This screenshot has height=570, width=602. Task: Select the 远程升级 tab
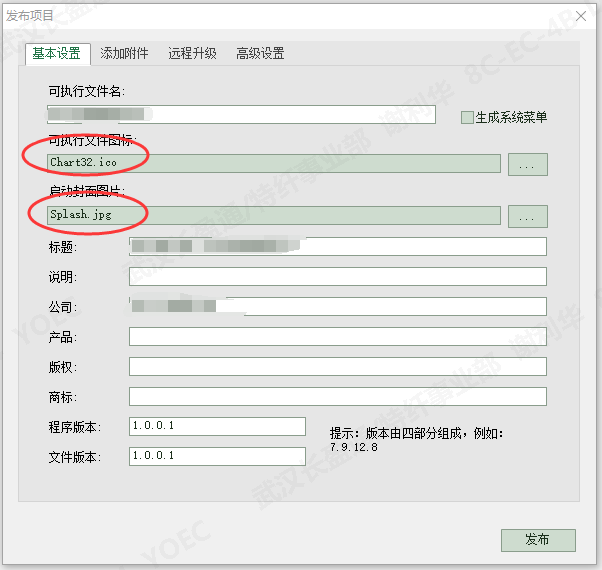tap(192, 54)
